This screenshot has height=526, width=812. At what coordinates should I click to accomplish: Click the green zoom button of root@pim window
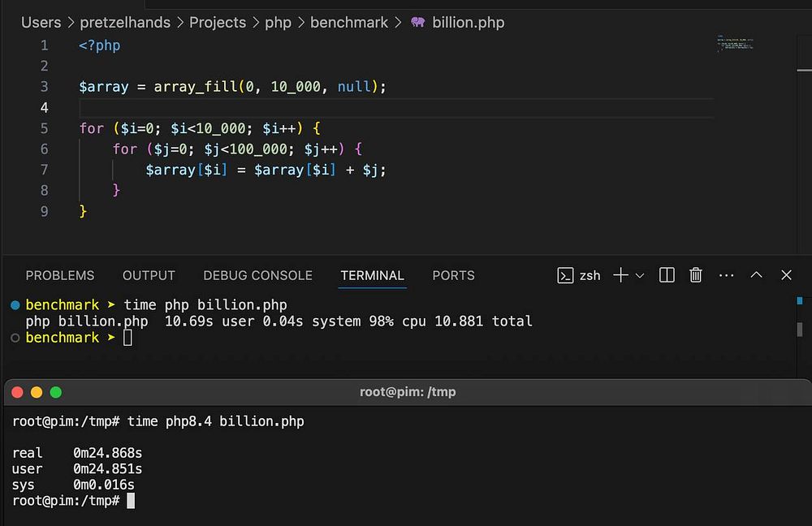[56, 392]
